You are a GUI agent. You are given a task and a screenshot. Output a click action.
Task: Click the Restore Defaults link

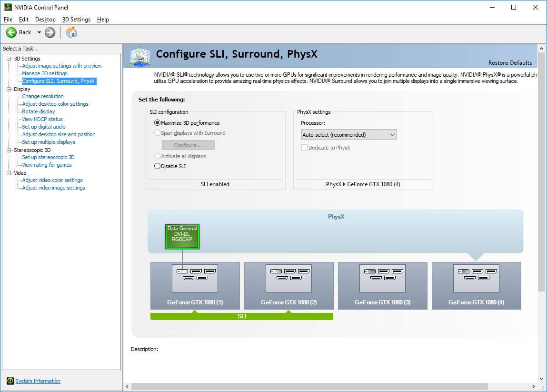pyautogui.click(x=510, y=63)
